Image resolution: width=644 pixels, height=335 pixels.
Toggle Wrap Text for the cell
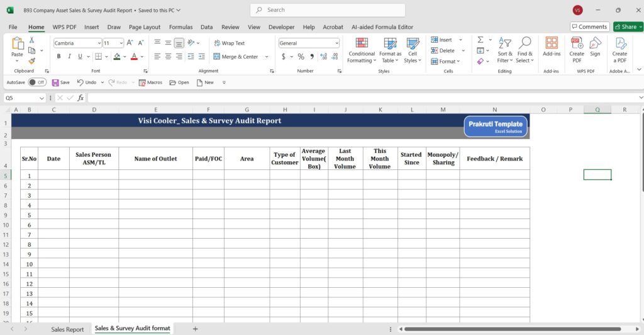point(229,43)
